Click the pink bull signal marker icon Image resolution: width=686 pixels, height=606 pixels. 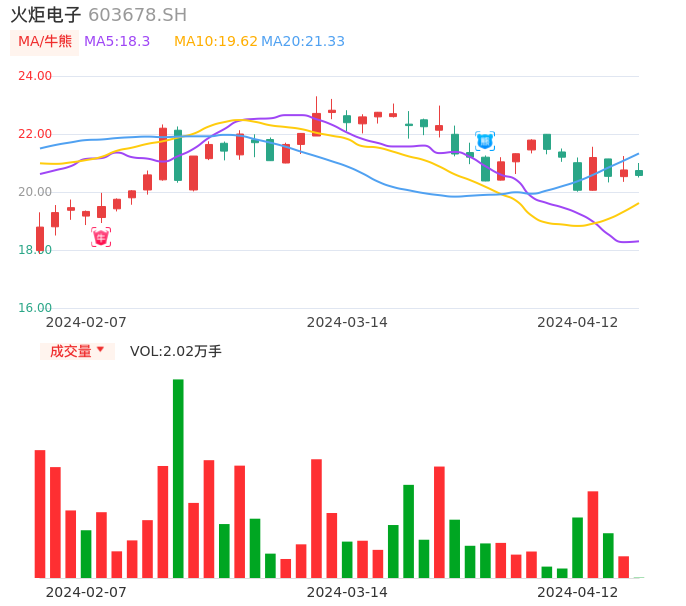click(x=101, y=237)
